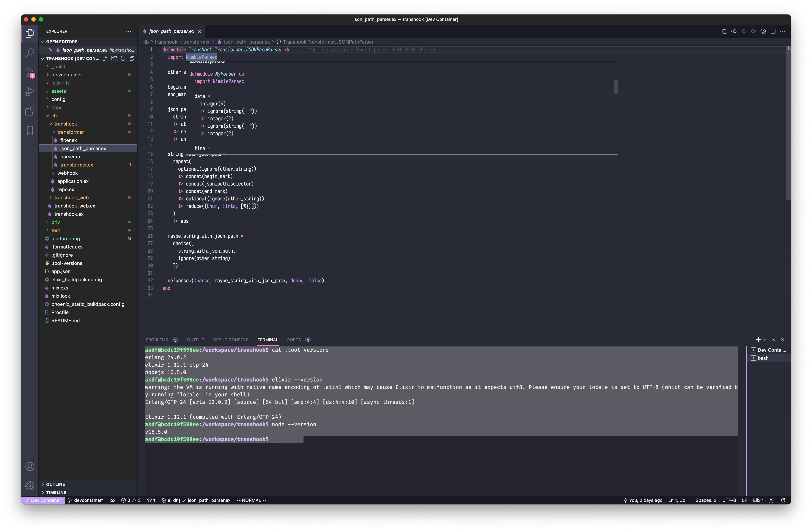Open notifications bell in status bar
812x532 pixels.
tap(783, 500)
